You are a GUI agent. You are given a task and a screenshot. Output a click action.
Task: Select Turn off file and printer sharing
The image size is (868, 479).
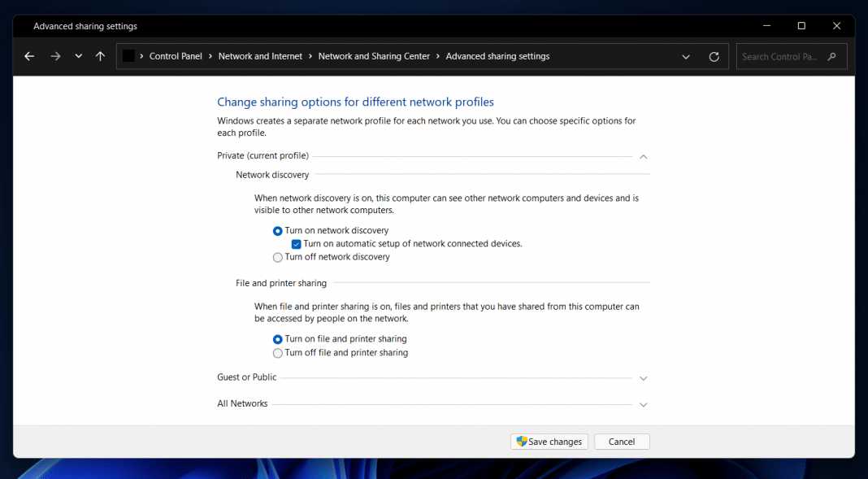[277, 353]
